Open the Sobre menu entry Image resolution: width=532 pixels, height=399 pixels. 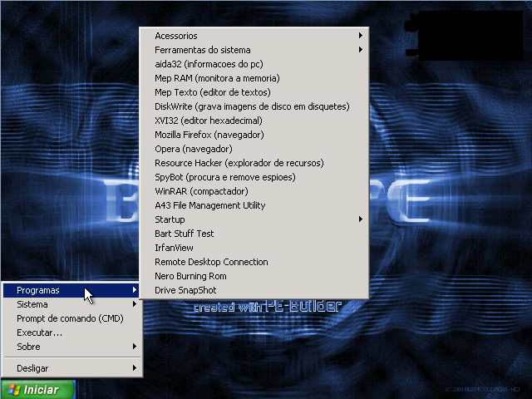(x=72, y=347)
